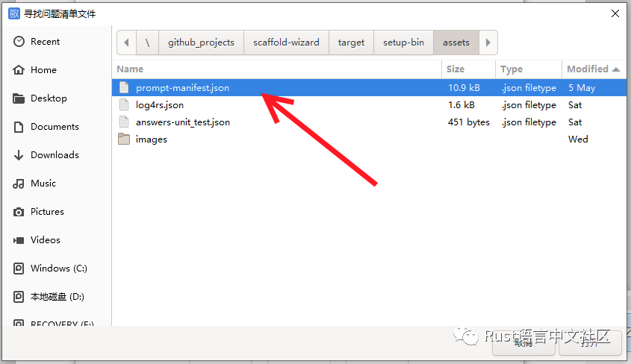Open the Desktop sidebar entry
The width and height of the screenshot is (631, 364).
56,98
